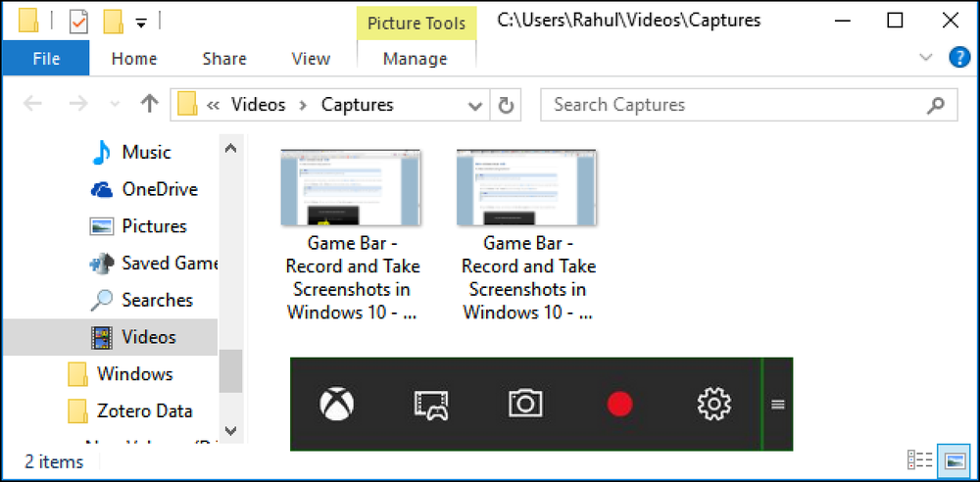Switch to large thumbnails view layout

click(956, 460)
